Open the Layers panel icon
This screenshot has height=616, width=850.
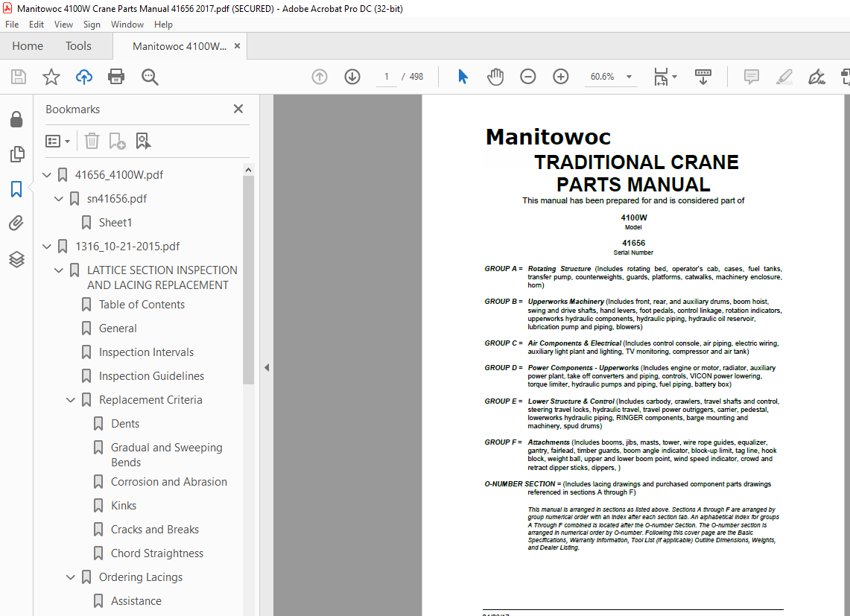coord(17,259)
